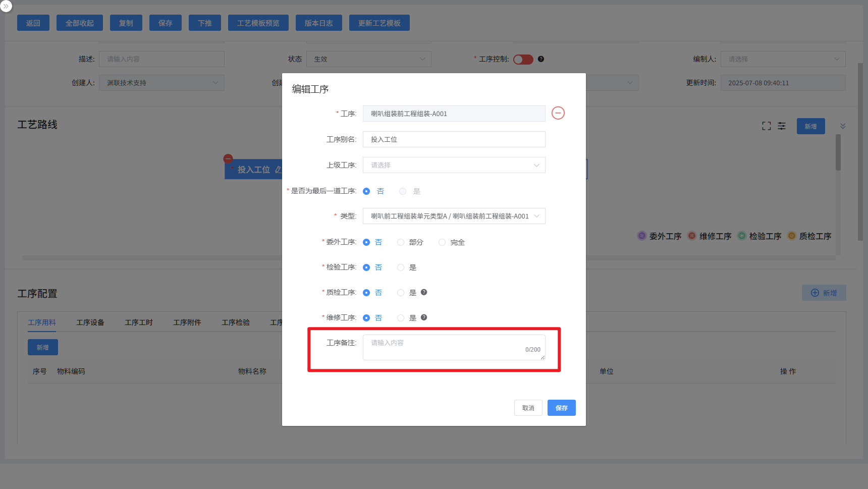The width and height of the screenshot is (868, 489).
Task: Switch to the 工序附件 tab
Action: pos(187,322)
